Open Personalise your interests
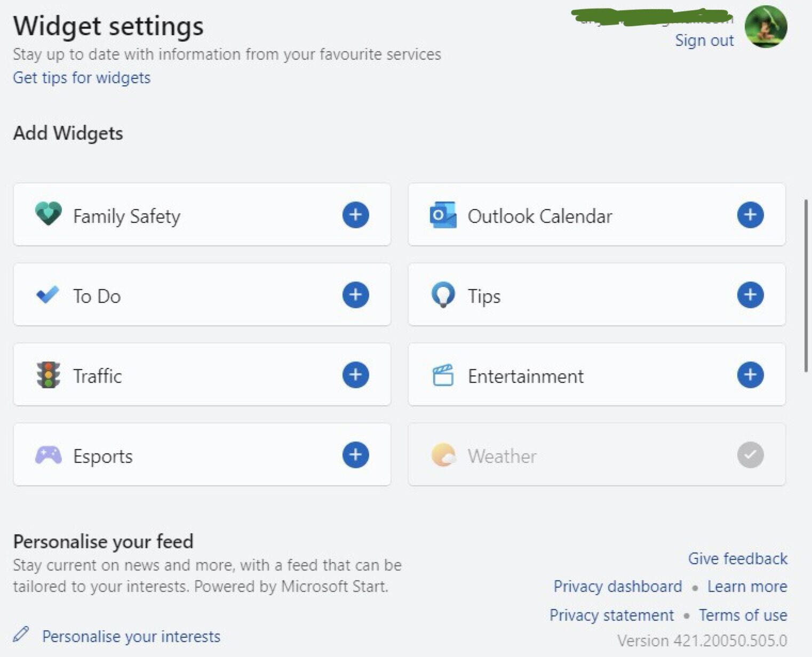 tap(131, 636)
